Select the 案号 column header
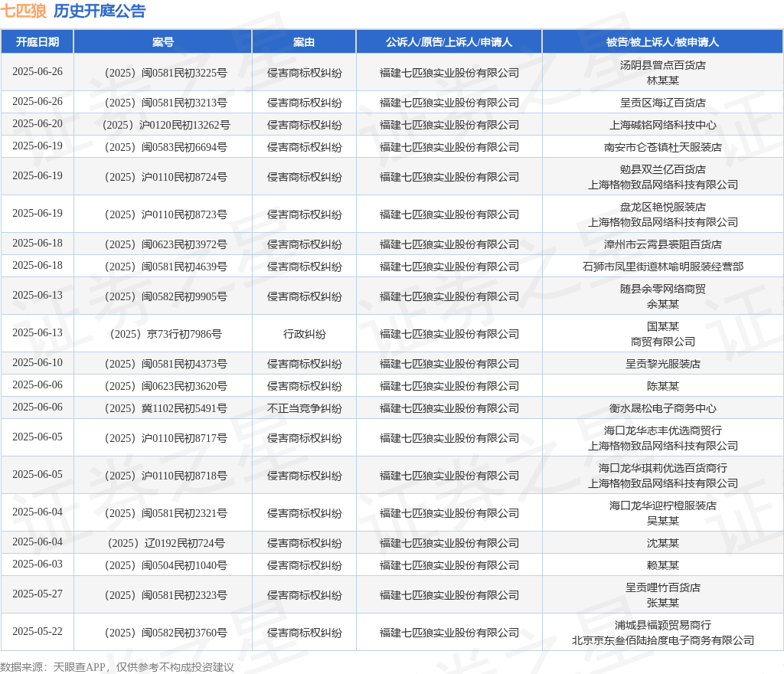The height and width of the screenshot is (674, 784). [x=163, y=42]
